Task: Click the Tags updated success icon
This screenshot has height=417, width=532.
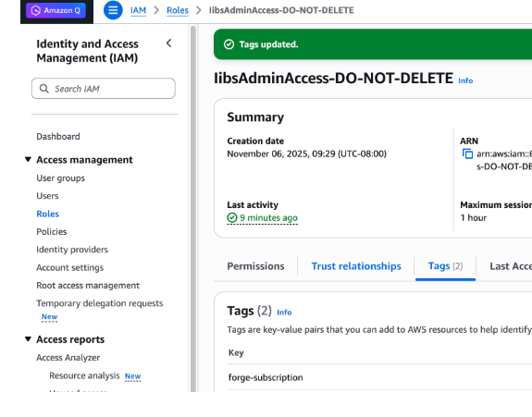Action: click(x=229, y=44)
